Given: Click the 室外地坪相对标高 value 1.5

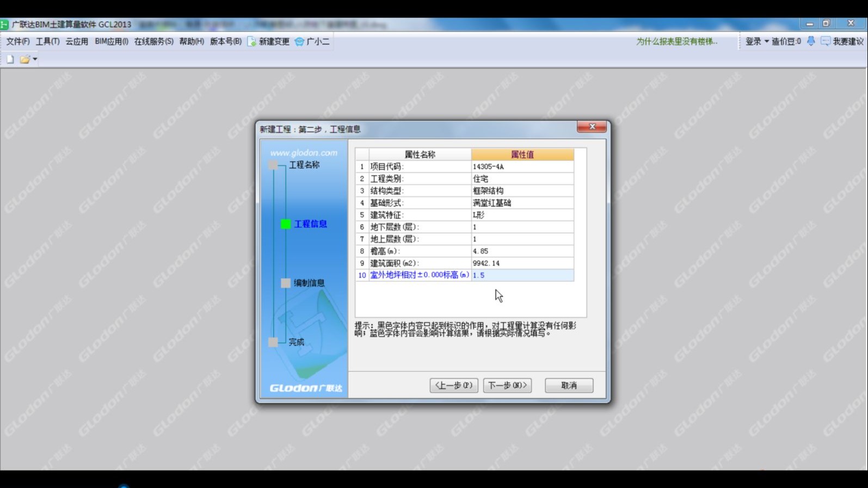Looking at the screenshot, I should tap(522, 275).
